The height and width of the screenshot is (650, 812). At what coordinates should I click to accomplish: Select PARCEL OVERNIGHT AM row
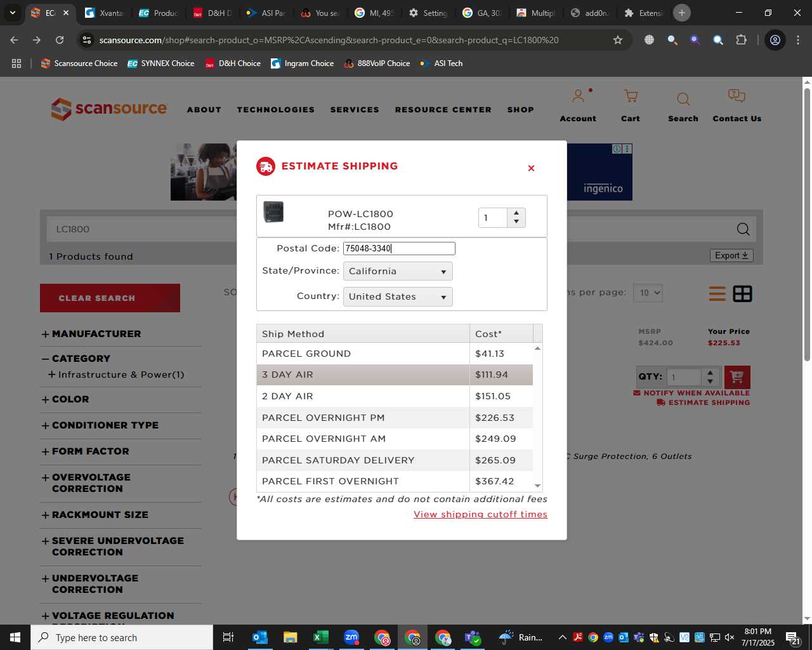[x=395, y=439]
